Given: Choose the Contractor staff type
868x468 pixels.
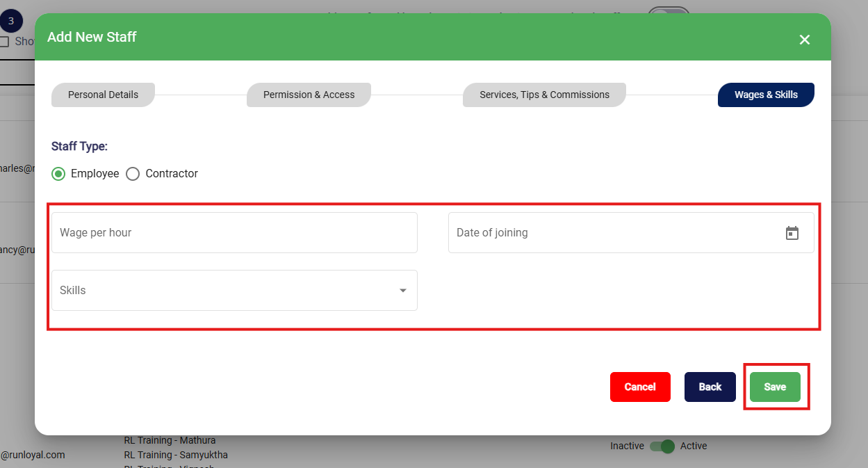Looking at the screenshot, I should point(133,174).
